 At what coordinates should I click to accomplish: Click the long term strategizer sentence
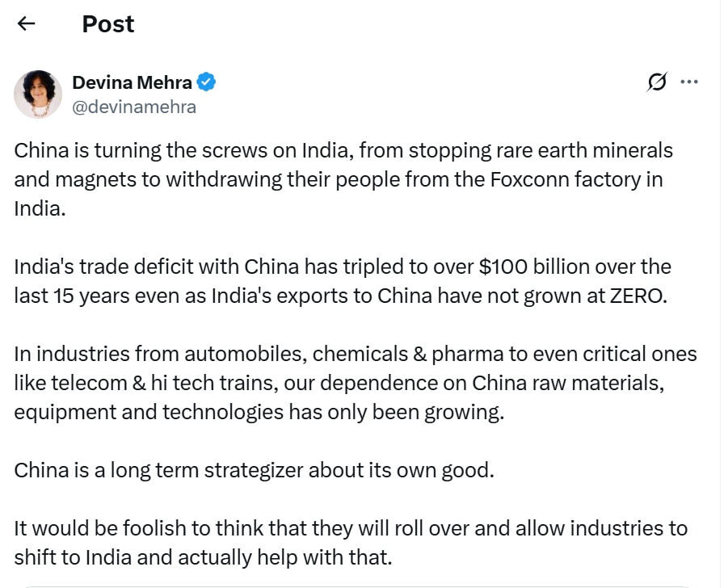point(254,470)
